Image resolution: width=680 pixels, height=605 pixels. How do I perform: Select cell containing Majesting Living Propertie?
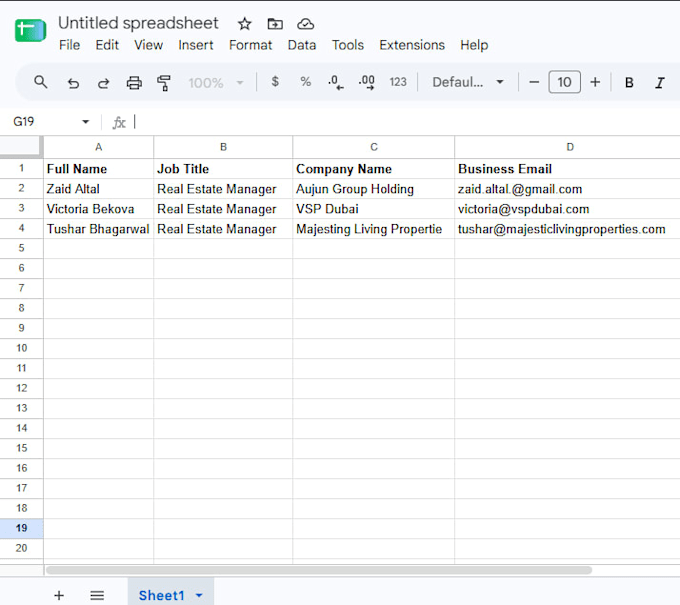[x=373, y=229]
